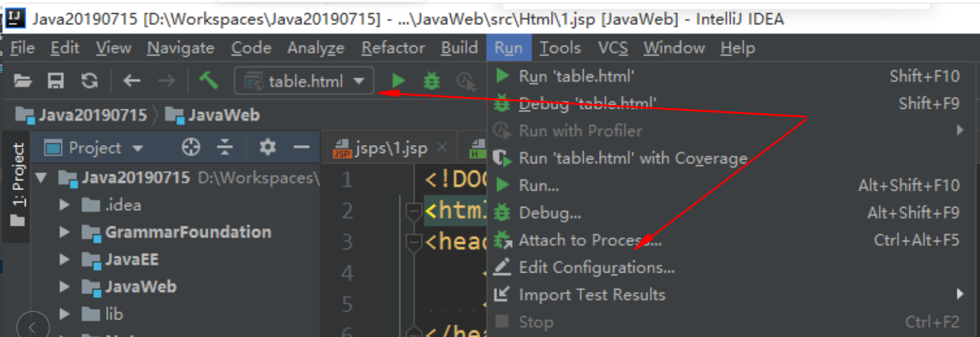Click the Debug bug toolbar icon
The height and width of the screenshot is (337, 980).
tap(432, 81)
